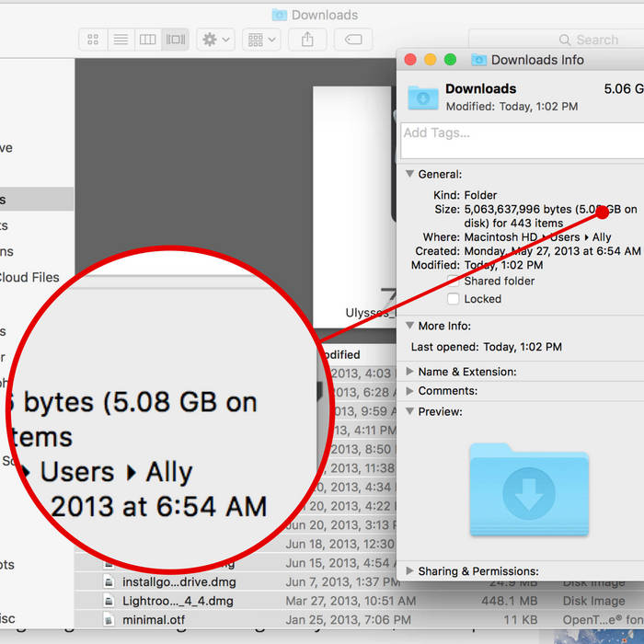Click the 448.1 MB size cell
The height and width of the screenshot is (644, 644).
[x=510, y=601]
